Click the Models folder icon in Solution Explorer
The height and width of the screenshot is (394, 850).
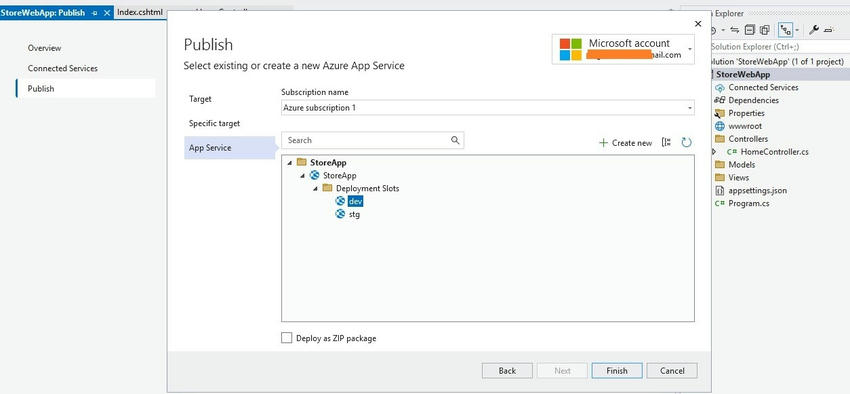pos(720,165)
